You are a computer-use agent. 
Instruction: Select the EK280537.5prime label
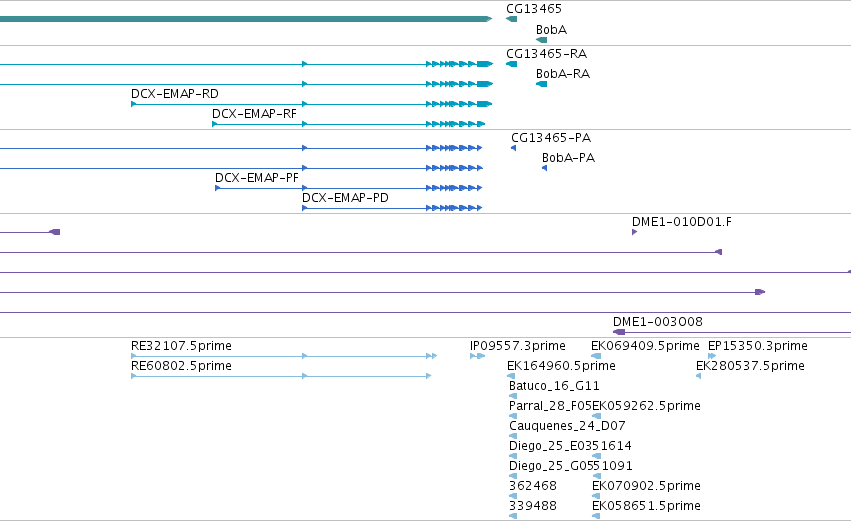click(750, 366)
